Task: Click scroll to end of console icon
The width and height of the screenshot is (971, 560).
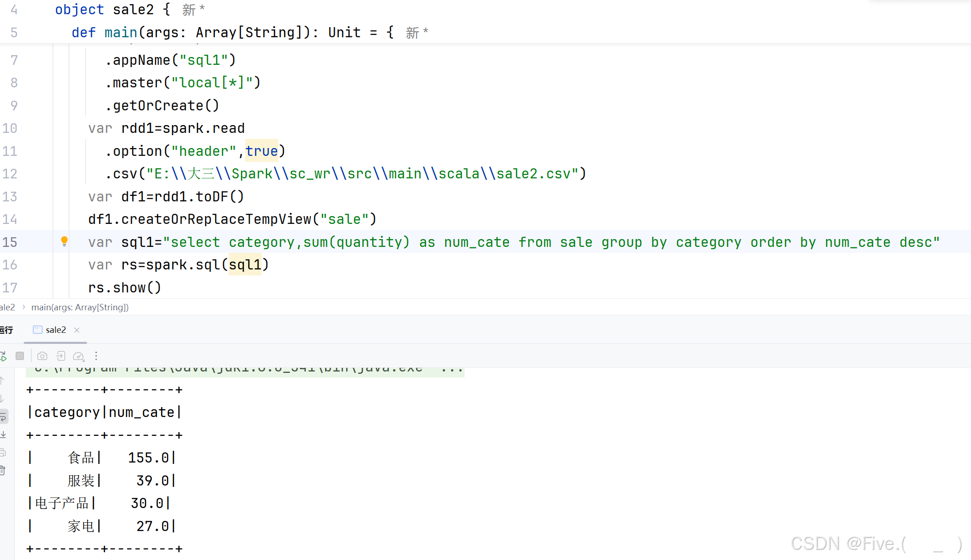Action: (x=3, y=434)
